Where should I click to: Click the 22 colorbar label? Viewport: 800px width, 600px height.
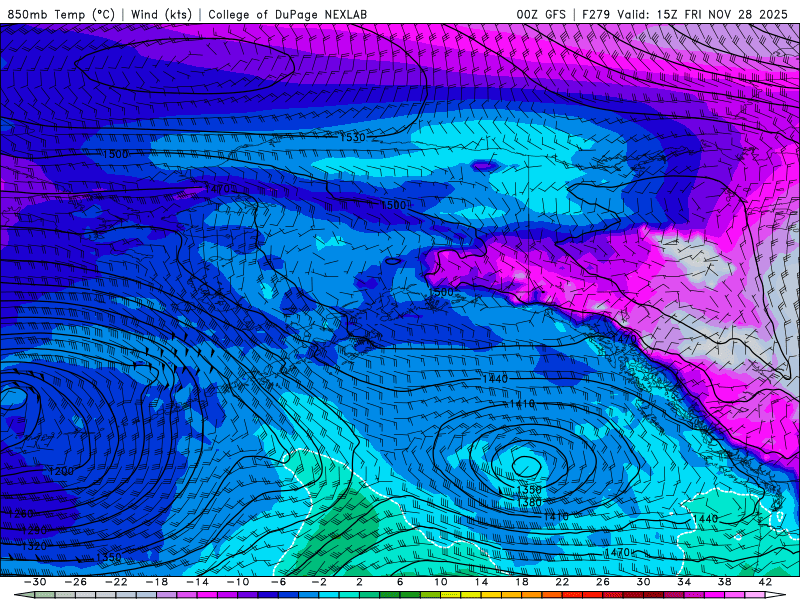coord(562,582)
